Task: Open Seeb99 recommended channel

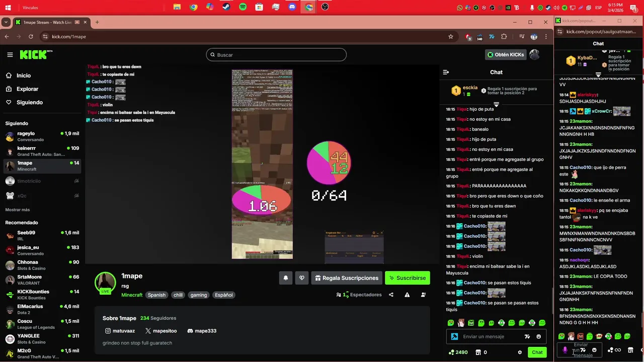Action: click(42, 235)
